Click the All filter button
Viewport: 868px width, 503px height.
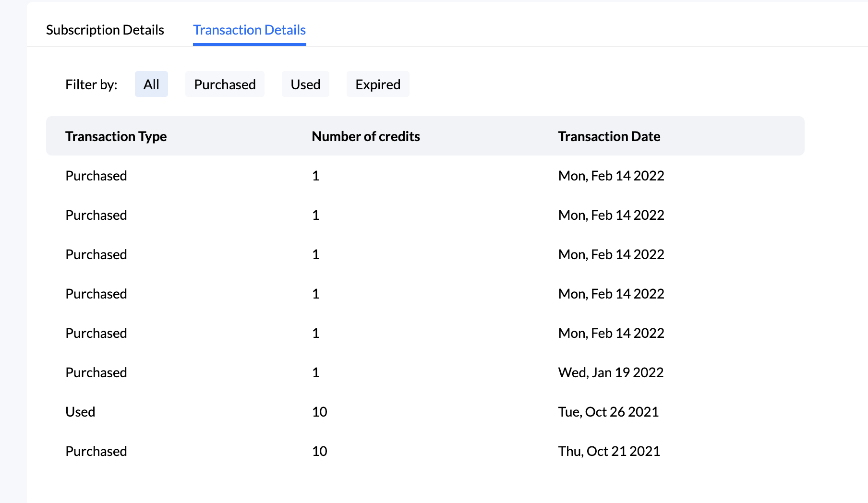(x=151, y=84)
